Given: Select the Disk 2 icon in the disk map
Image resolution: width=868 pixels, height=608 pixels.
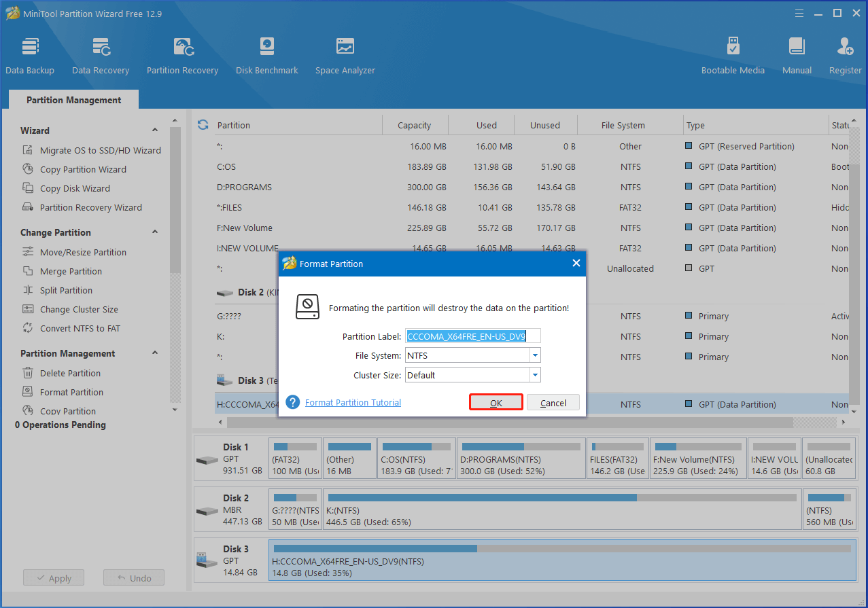Looking at the screenshot, I should [207, 510].
